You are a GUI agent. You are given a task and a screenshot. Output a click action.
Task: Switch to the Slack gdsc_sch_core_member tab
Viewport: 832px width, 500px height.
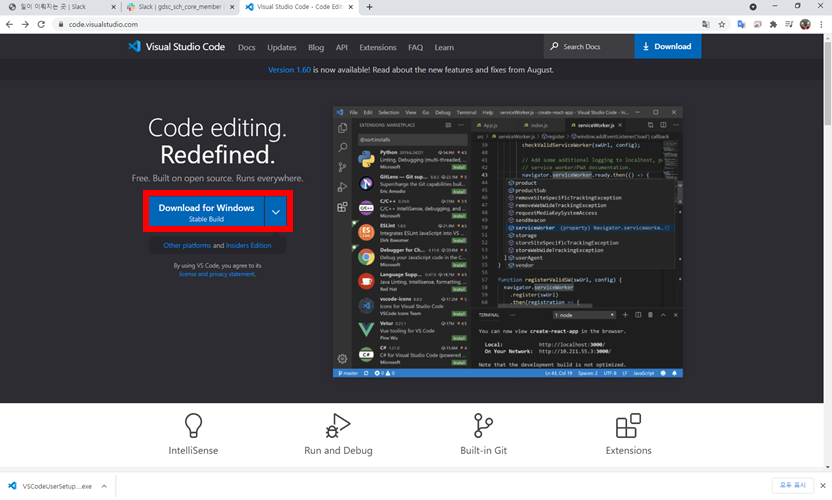pyautogui.click(x=180, y=7)
